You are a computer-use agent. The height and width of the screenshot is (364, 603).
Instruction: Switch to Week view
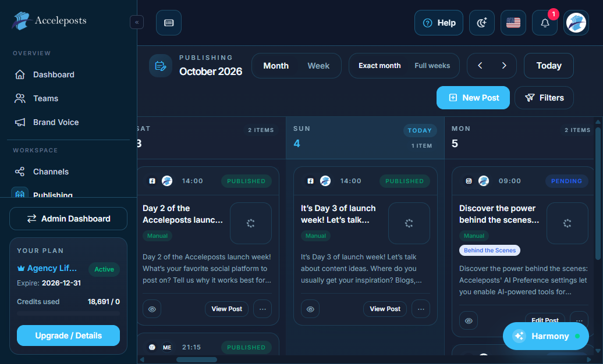318,66
